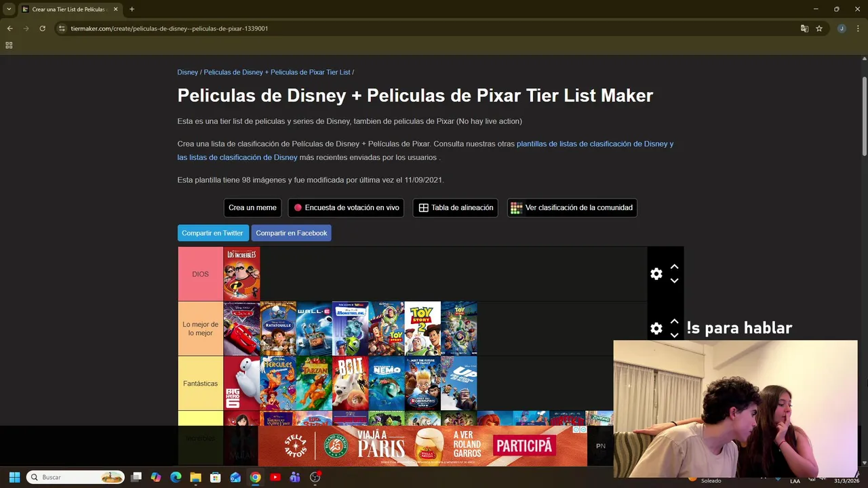Viewport: 868px width, 488px height.
Task: Select the Toy Story 2 poster
Action: [x=422, y=329]
